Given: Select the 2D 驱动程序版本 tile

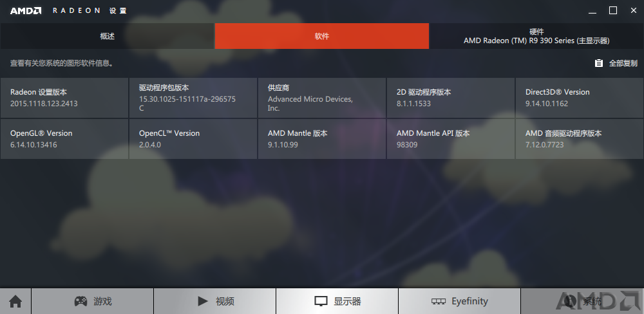Looking at the screenshot, I should tap(451, 98).
